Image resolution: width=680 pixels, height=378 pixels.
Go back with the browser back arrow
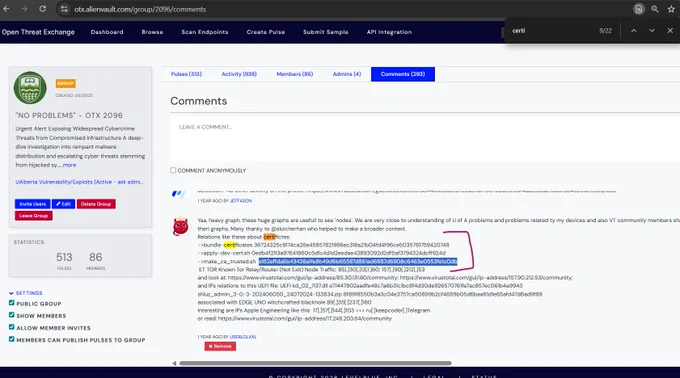[7, 9]
